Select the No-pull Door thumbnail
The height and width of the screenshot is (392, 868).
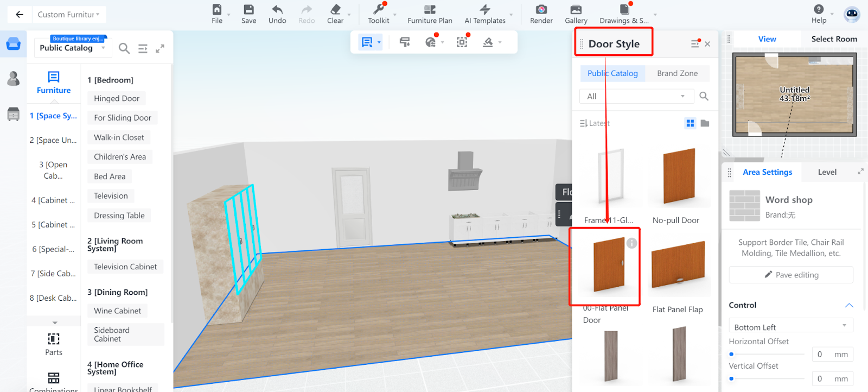click(x=679, y=176)
